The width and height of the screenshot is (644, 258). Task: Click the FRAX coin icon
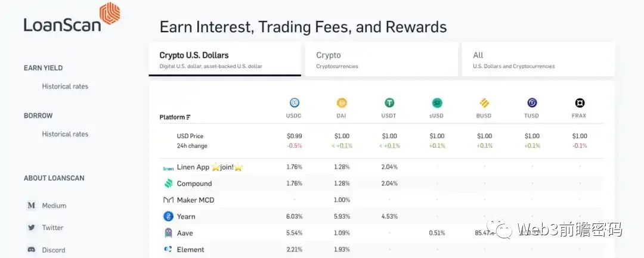pos(580,102)
